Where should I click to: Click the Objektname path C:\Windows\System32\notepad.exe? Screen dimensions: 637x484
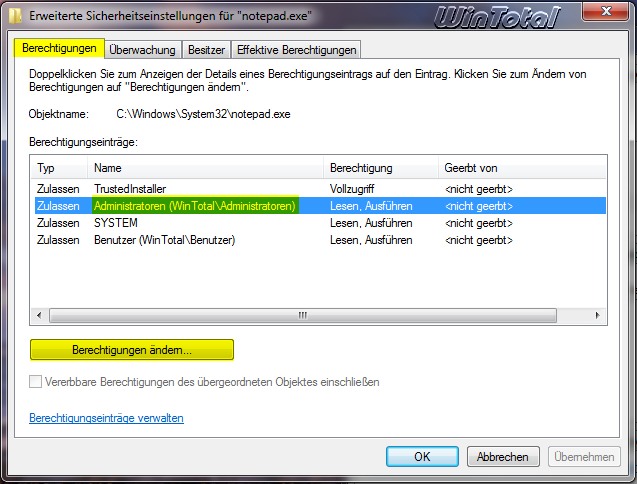point(204,114)
